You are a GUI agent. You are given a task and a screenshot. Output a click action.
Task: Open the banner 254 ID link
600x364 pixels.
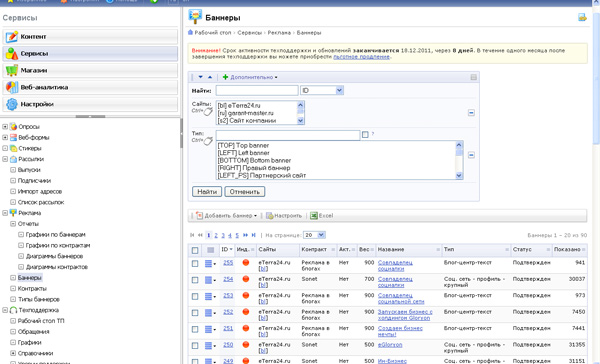(x=228, y=279)
